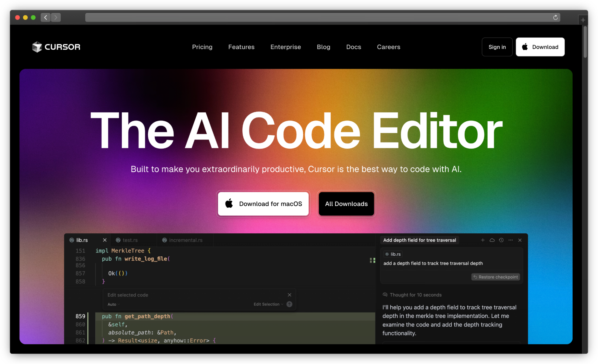The width and height of the screenshot is (598, 364).
Task: Click the Download for macOS button
Action: coord(263,204)
